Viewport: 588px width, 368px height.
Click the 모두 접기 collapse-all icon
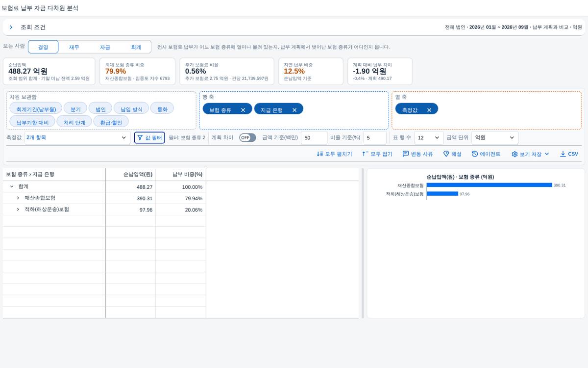coord(377,154)
